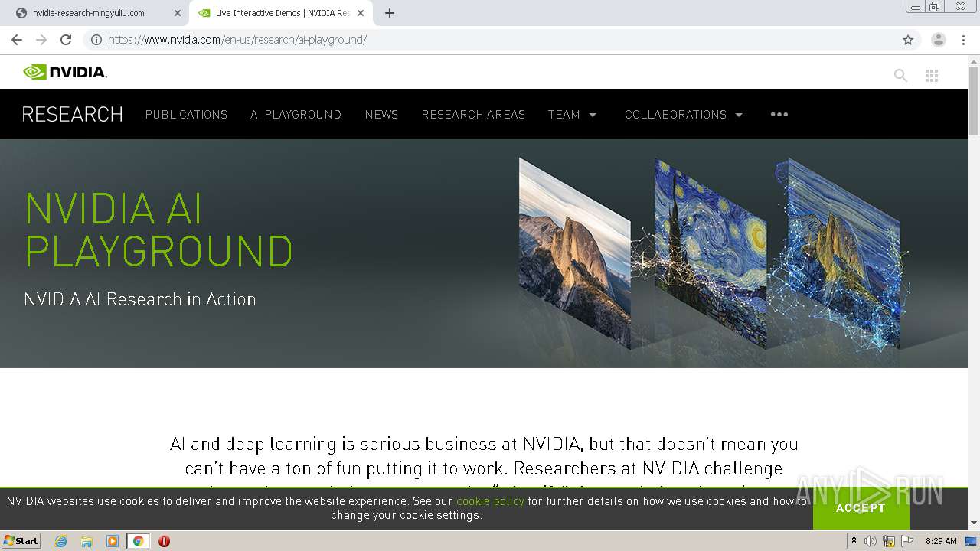This screenshot has width=980, height=551.
Task: Open a new tab with the plus button
Action: point(390,13)
